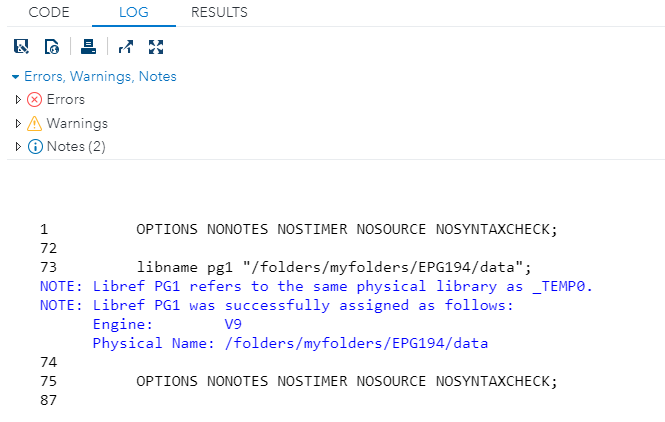The height and width of the screenshot is (422, 665).
Task: Click the yellow Warnings triangle icon
Action: click(35, 124)
